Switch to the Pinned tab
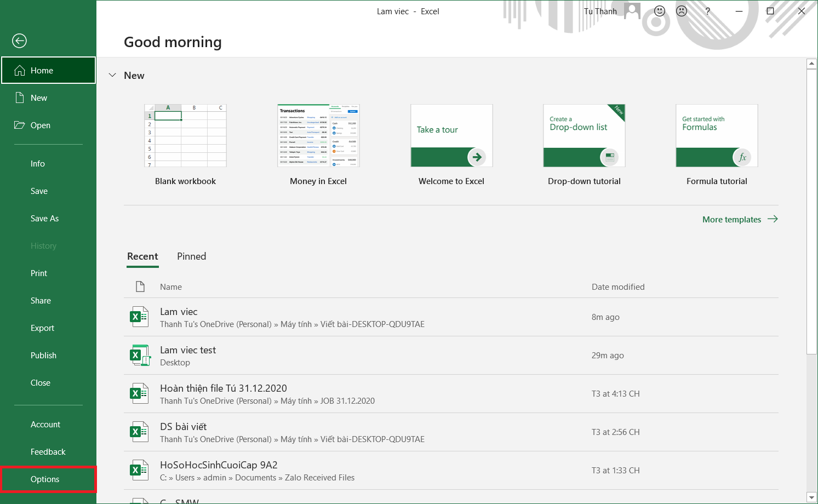This screenshot has width=818, height=504. [191, 256]
